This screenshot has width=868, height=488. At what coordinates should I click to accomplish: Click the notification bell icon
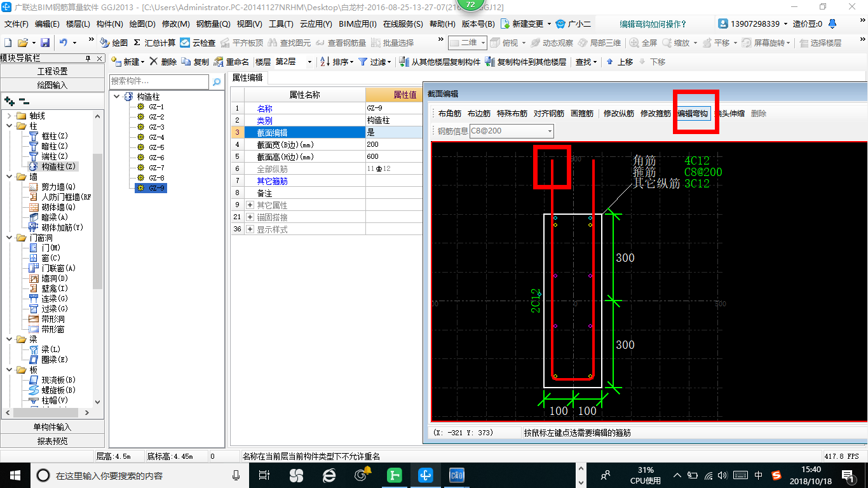(832, 24)
